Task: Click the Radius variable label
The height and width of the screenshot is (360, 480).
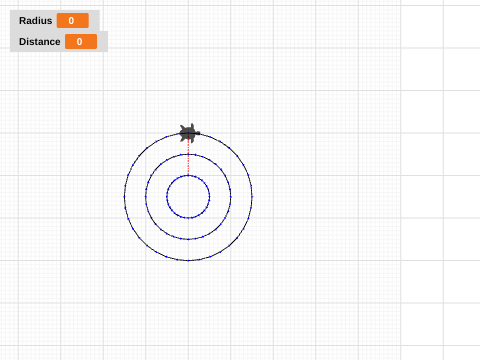Action: click(x=36, y=21)
